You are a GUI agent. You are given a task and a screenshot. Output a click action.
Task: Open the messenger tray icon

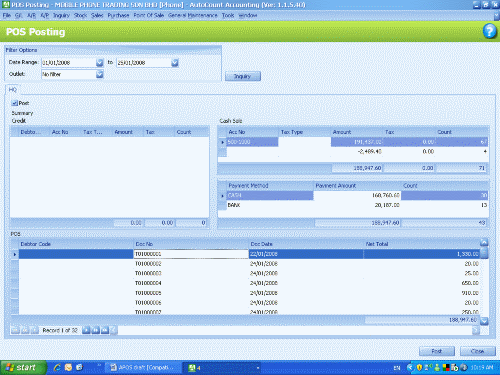[437, 368]
